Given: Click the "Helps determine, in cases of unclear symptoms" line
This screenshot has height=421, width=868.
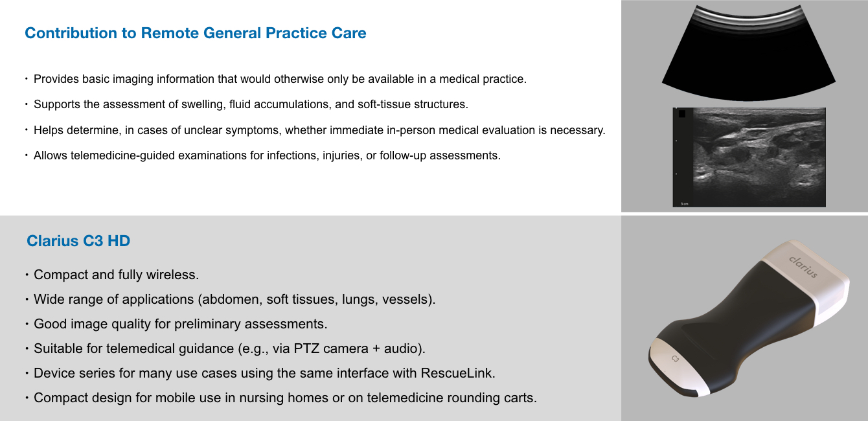Looking at the screenshot, I should pyautogui.click(x=319, y=130).
